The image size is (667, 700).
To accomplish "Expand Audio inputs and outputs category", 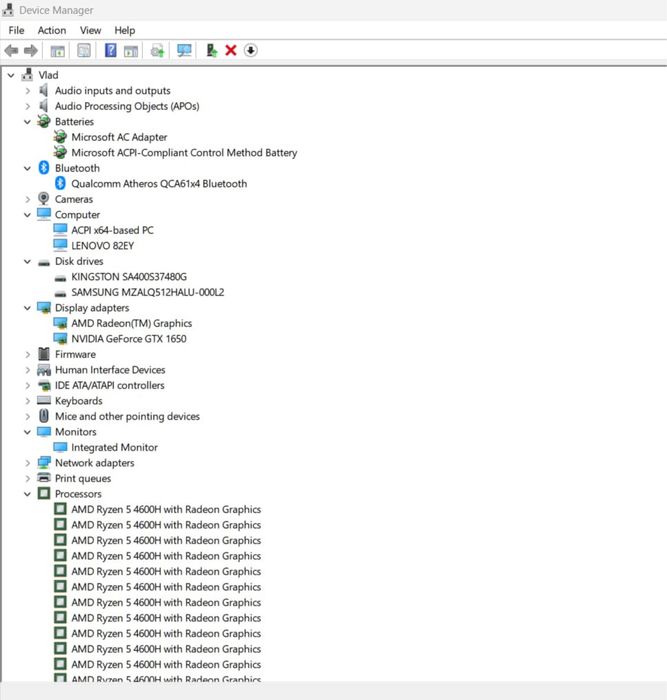I will coord(28,91).
